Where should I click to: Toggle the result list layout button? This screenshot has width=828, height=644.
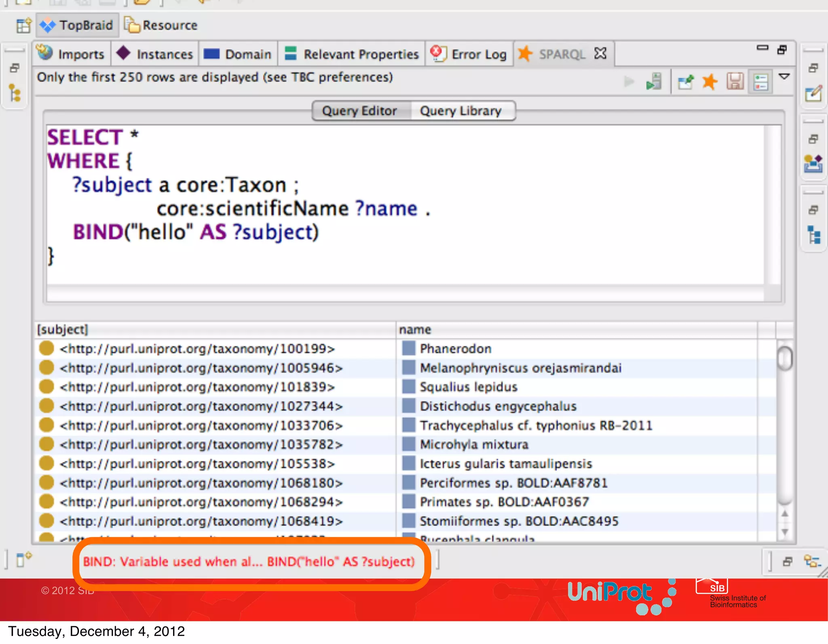tap(760, 82)
